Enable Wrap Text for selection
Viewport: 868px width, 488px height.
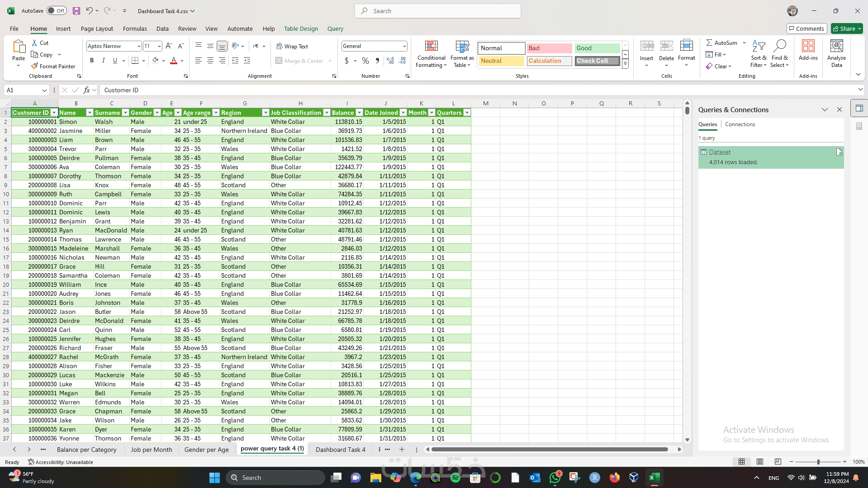click(293, 46)
